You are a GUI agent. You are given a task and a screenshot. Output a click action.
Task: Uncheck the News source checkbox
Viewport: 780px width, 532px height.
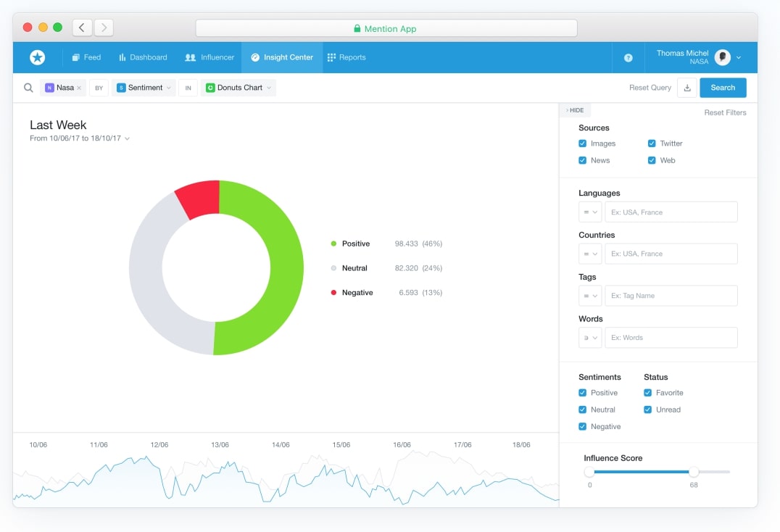pos(583,160)
